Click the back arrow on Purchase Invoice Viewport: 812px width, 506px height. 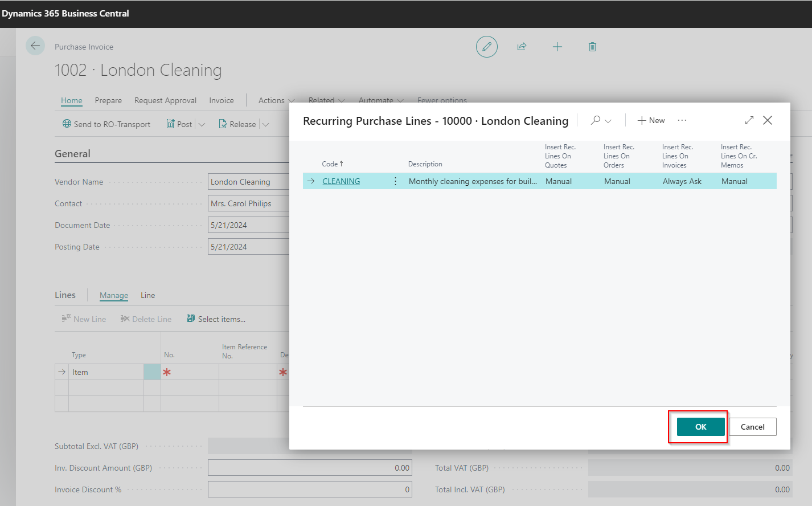[x=35, y=46]
